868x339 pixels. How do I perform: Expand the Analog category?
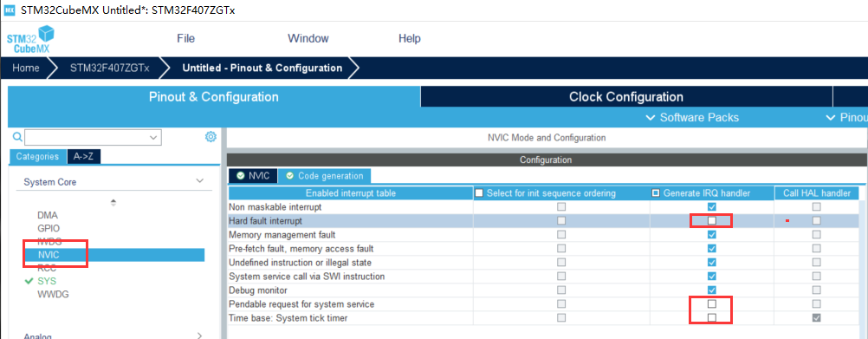click(x=200, y=336)
